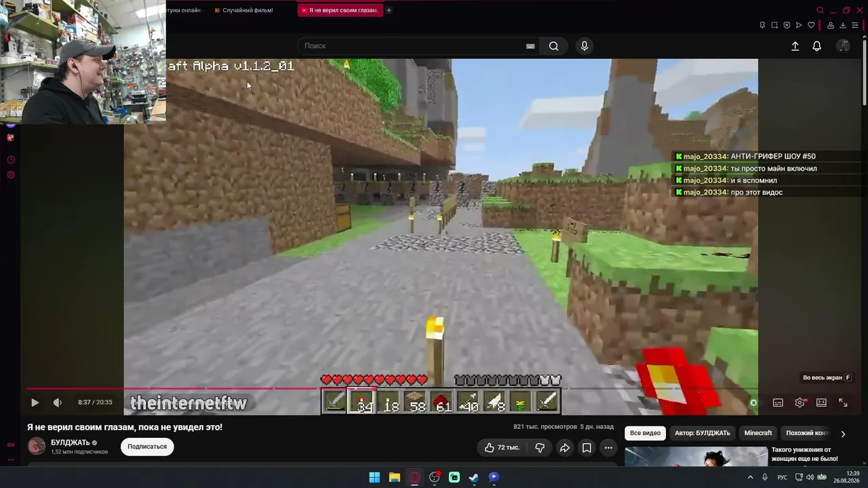Open Steam from taskbar
This screenshot has height=488, width=868.
(x=474, y=477)
